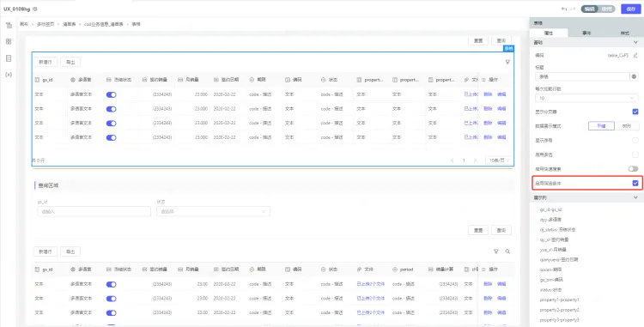Click 多标签页 breadcrumb item
The width and height of the screenshot is (644, 327).
(x=46, y=24)
